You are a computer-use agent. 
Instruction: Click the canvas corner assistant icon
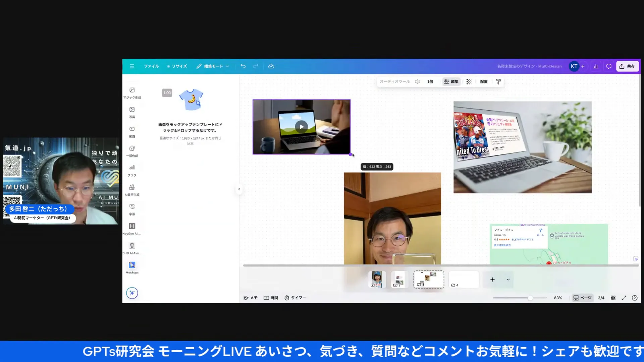tap(636, 259)
